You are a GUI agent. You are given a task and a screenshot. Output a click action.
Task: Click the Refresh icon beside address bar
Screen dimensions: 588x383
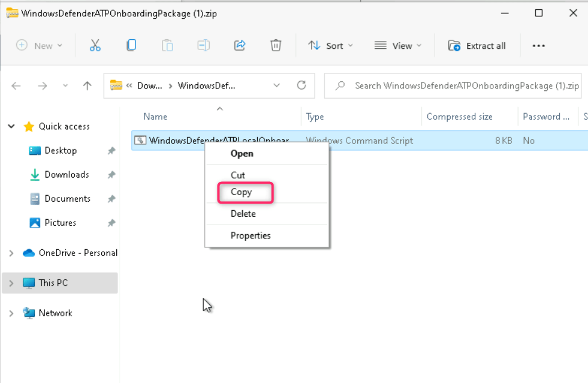coord(301,86)
